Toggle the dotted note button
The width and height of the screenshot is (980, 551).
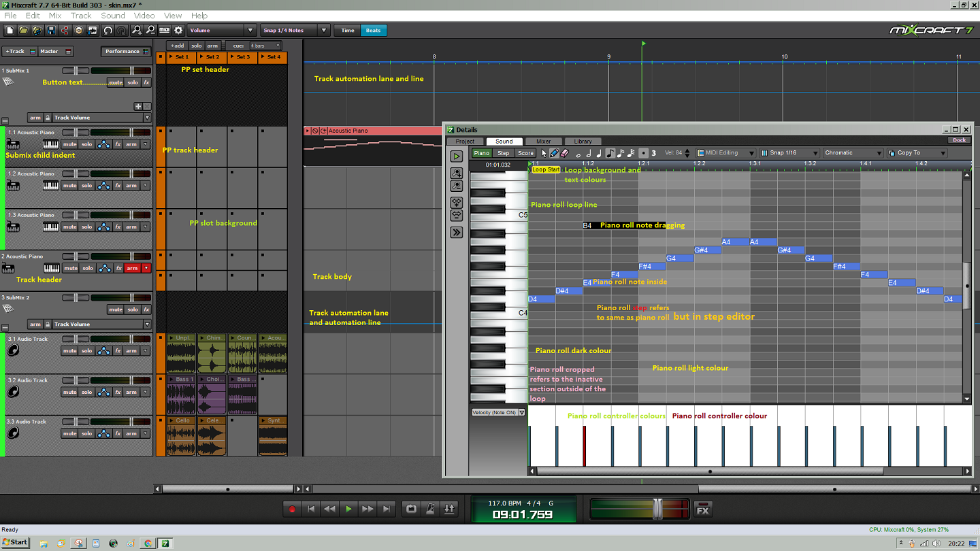(x=643, y=153)
